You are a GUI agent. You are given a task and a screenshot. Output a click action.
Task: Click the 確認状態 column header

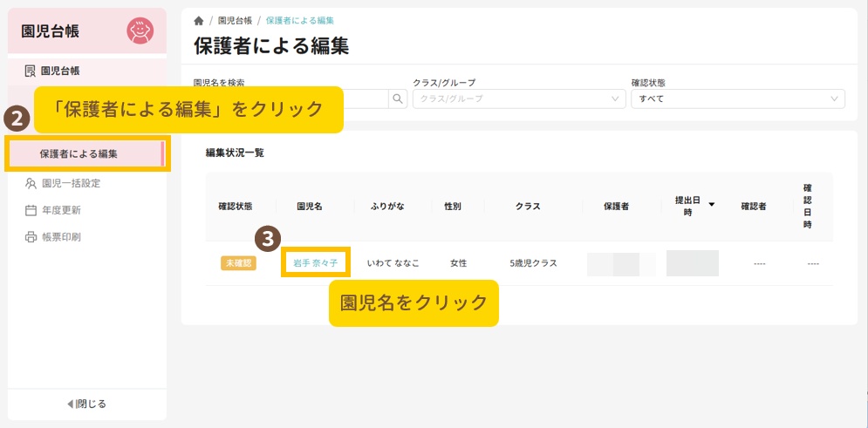click(235, 207)
